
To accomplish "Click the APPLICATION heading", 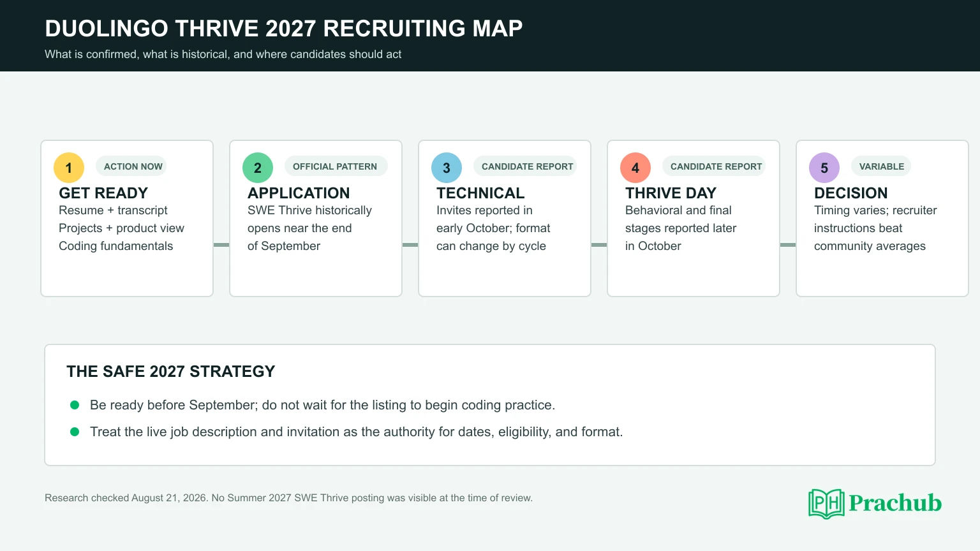I will point(299,193).
